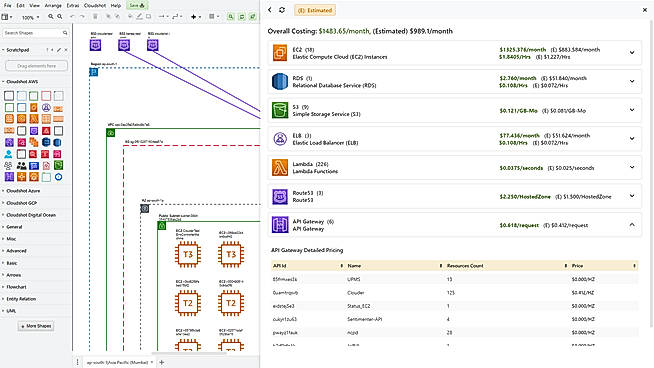Open the insert plus dropdown
The width and height of the screenshot is (654, 368).
point(195,17)
